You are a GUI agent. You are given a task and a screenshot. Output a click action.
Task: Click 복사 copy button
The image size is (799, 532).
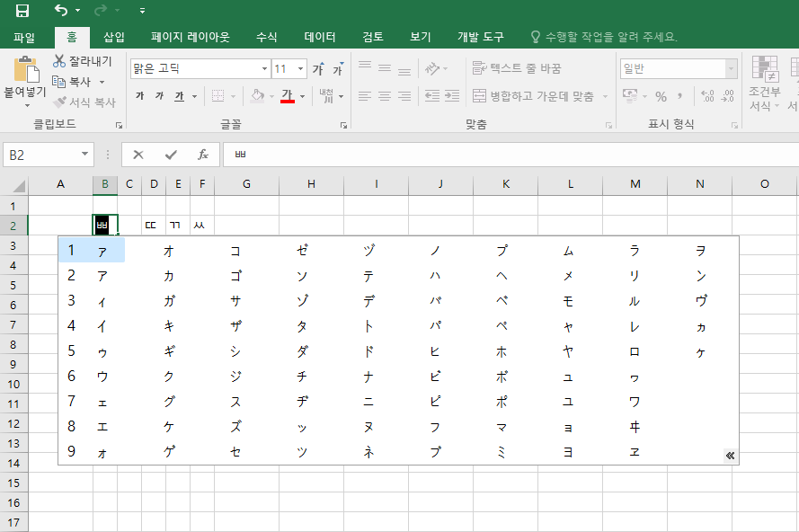tap(72, 82)
